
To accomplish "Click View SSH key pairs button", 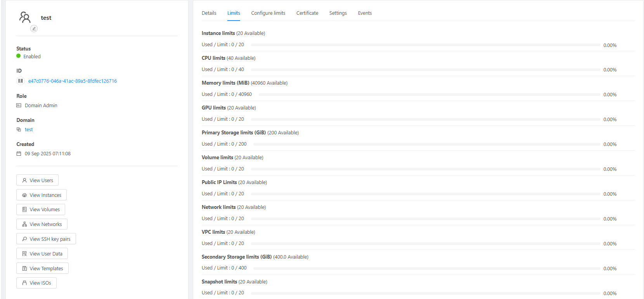I will (46, 239).
